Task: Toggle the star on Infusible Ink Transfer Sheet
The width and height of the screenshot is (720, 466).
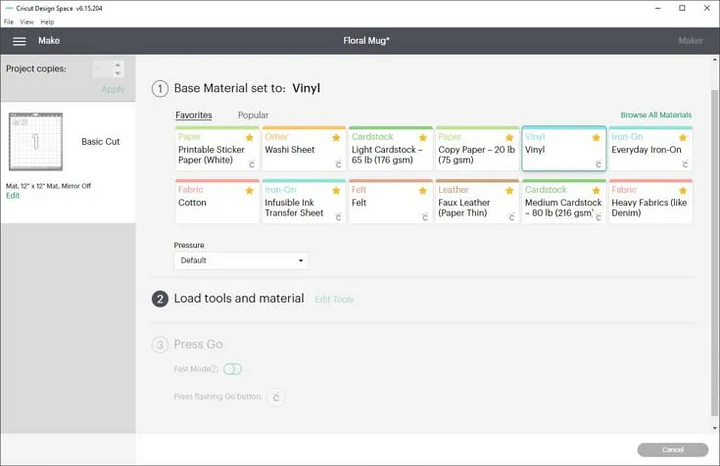Action: pos(336,191)
